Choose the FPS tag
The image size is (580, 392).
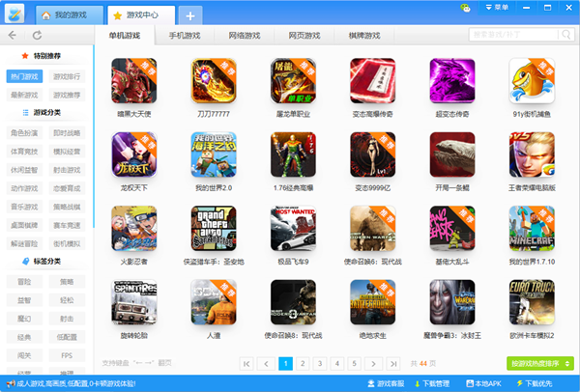[67, 355]
